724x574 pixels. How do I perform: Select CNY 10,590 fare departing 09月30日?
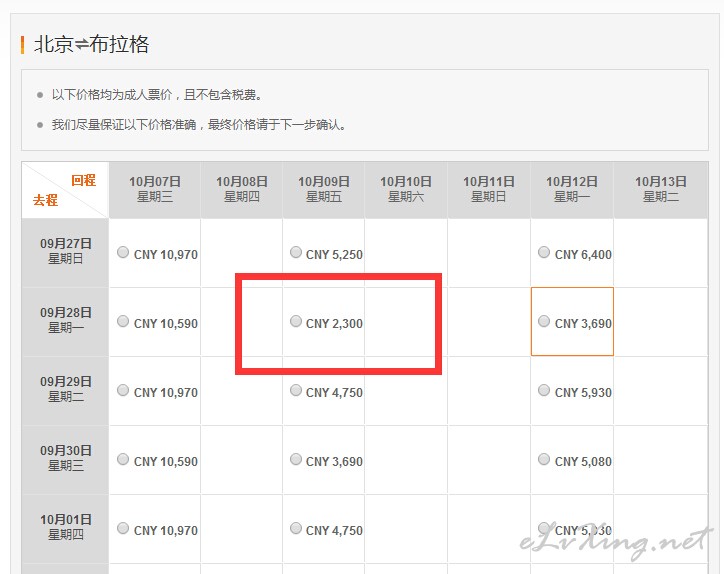pos(123,460)
